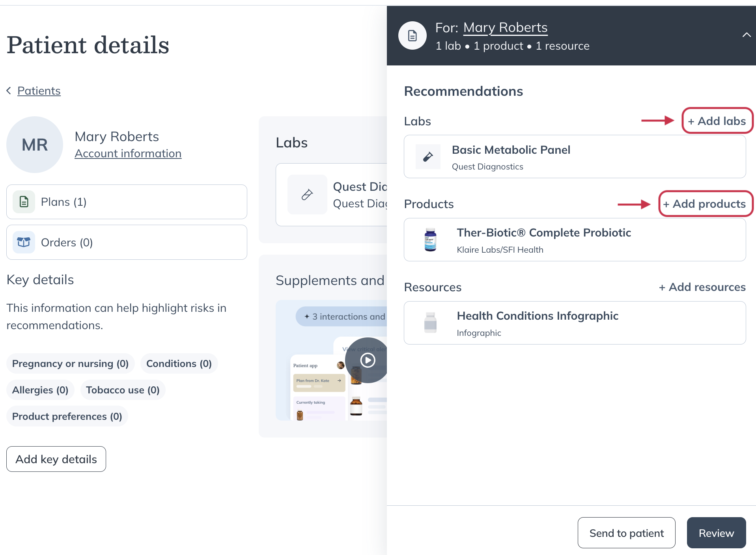Click the Quest Diagnostics icon in the Labs card
This screenshot has height=555, width=756.
[307, 194]
